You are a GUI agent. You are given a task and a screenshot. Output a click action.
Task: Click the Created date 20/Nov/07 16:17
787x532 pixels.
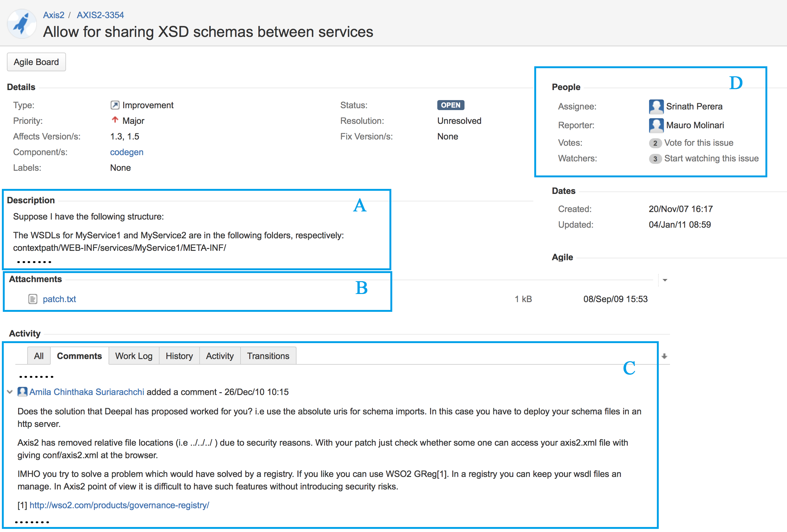(681, 209)
